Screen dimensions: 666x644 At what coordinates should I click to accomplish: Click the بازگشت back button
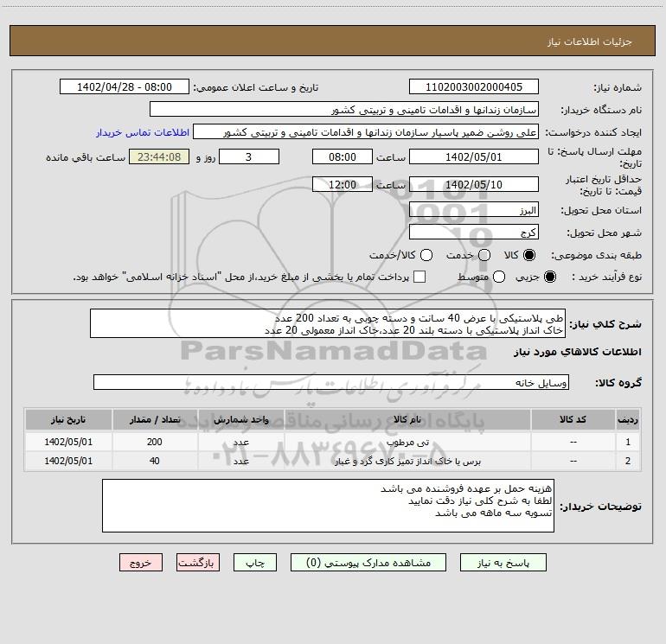(198, 563)
